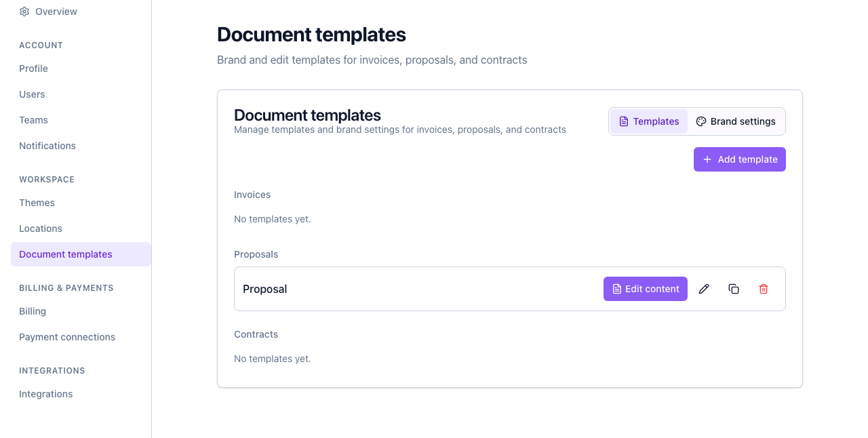Navigate to Payment connections
Viewport: 868px width, 438px height.
67,337
